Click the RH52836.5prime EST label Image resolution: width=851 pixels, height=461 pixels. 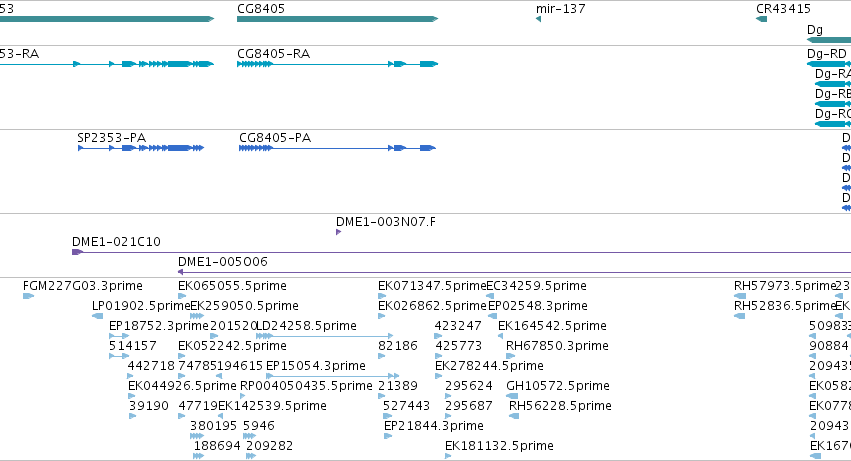tap(785, 306)
